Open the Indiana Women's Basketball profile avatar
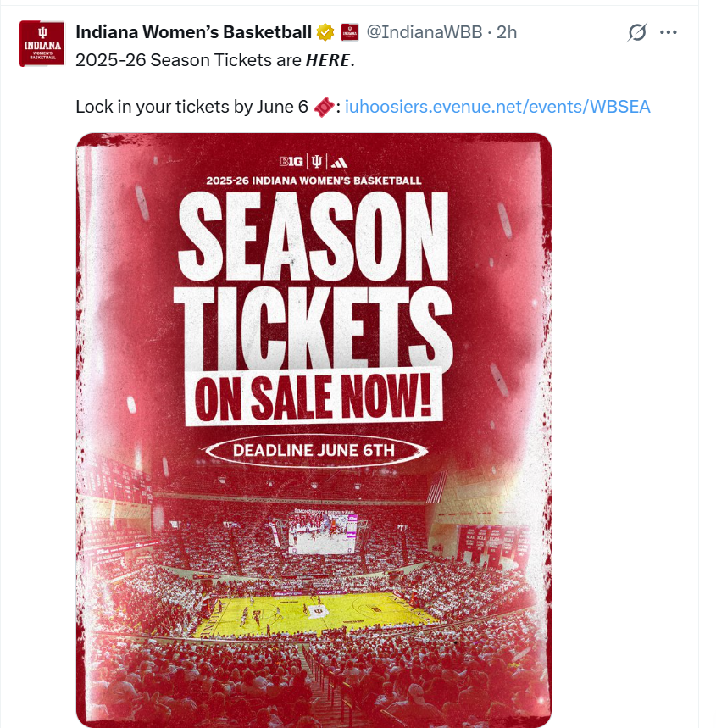Viewport: 716px width, 728px height. [42, 43]
